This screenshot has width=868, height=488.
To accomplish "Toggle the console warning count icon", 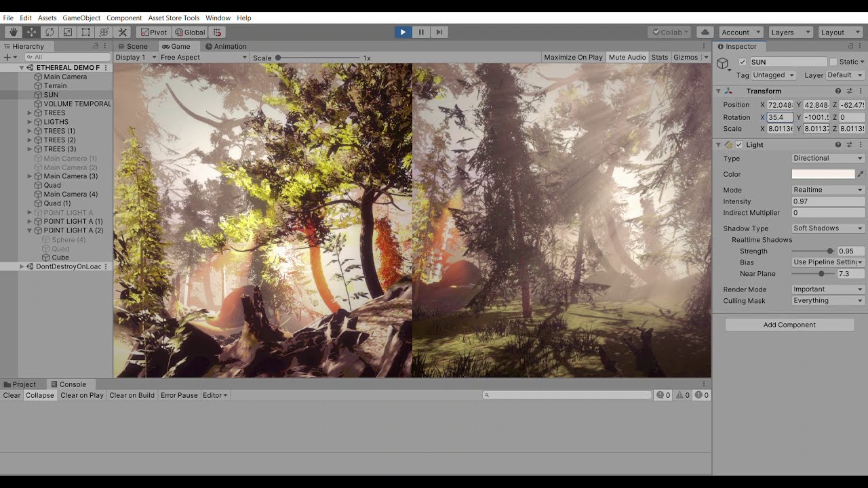I will point(682,395).
